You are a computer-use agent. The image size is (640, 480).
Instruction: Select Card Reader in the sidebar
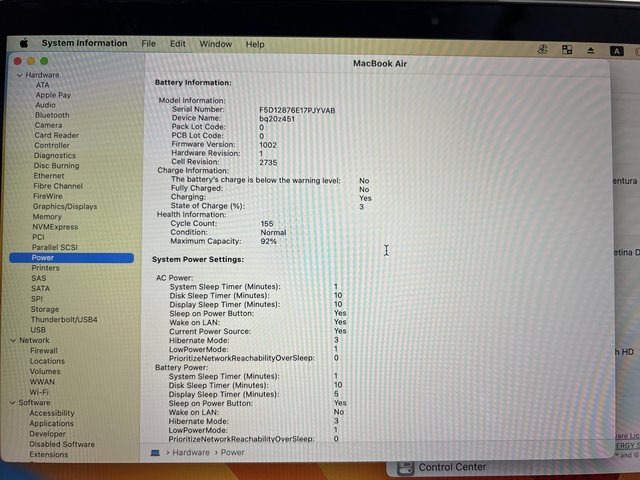(x=57, y=135)
